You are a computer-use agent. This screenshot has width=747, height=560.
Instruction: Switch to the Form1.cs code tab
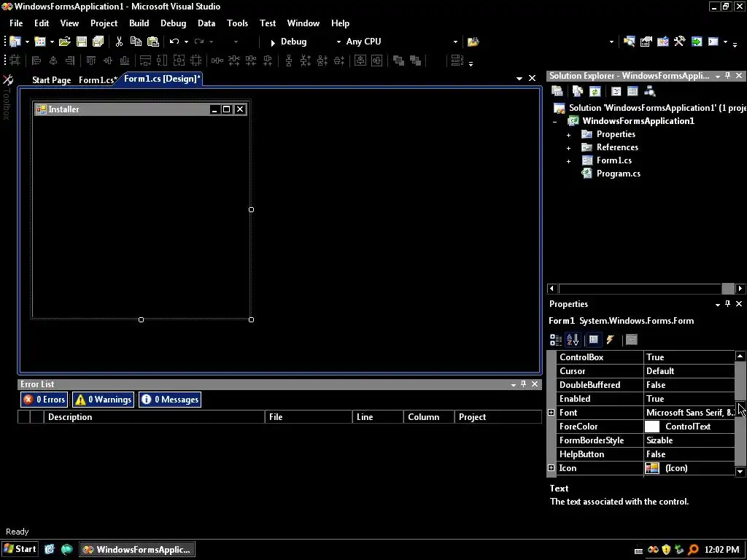coord(97,80)
